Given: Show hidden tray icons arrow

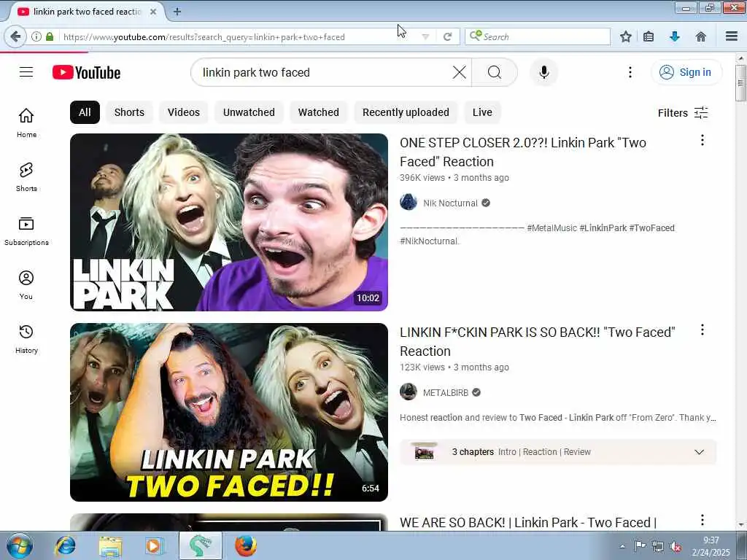Looking at the screenshot, I should [x=622, y=546].
